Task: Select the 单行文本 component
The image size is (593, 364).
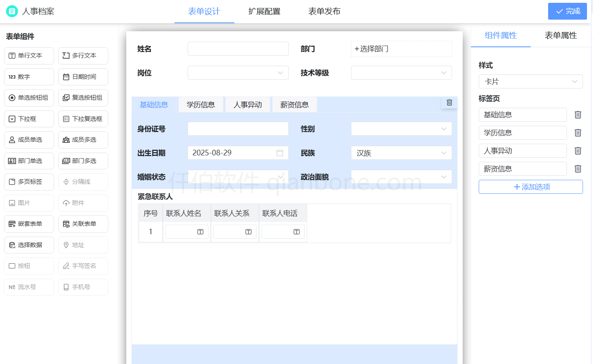Action: pos(29,56)
